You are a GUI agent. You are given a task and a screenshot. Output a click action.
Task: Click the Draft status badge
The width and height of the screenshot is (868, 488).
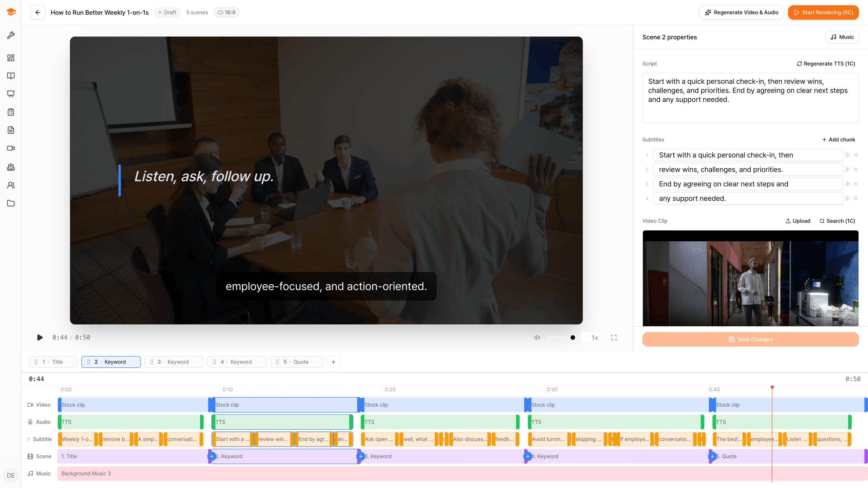(x=167, y=13)
